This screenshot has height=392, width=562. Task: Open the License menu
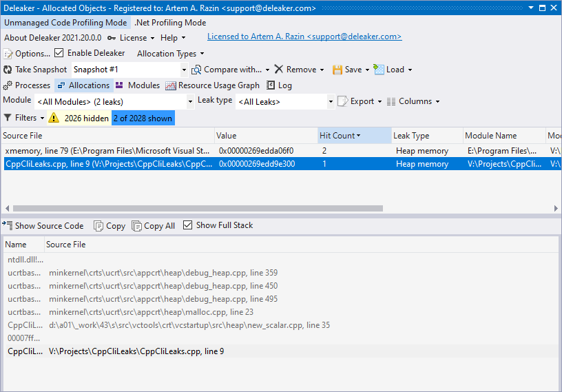point(136,38)
